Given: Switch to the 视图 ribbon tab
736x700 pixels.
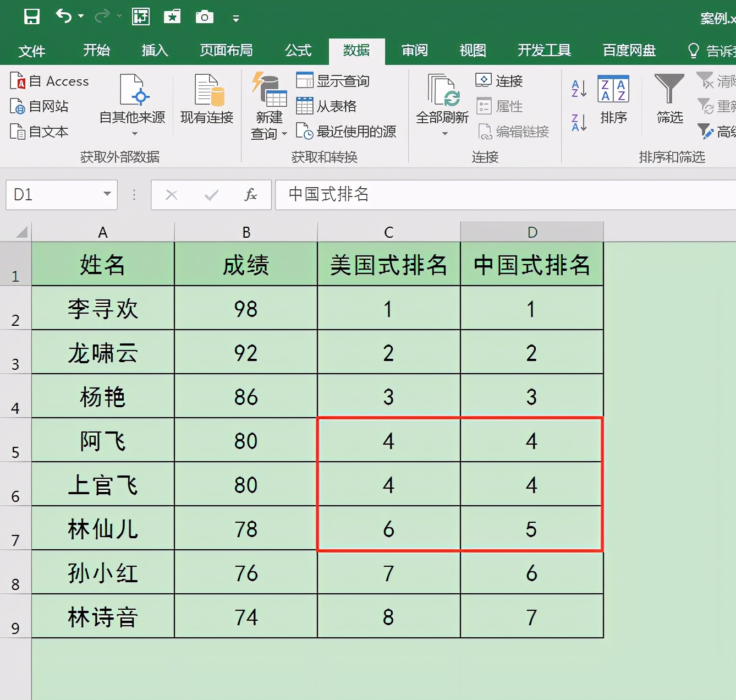Looking at the screenshot, I should pos(473,51).
